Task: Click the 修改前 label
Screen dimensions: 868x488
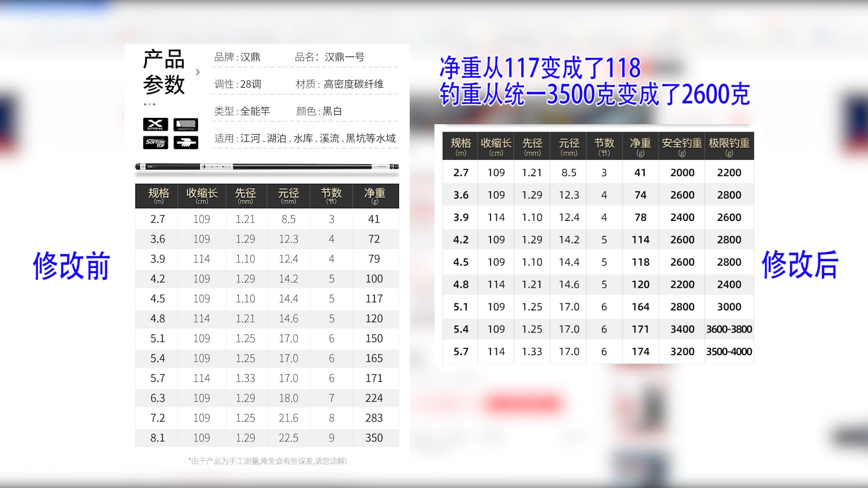Action: point(71,266)
